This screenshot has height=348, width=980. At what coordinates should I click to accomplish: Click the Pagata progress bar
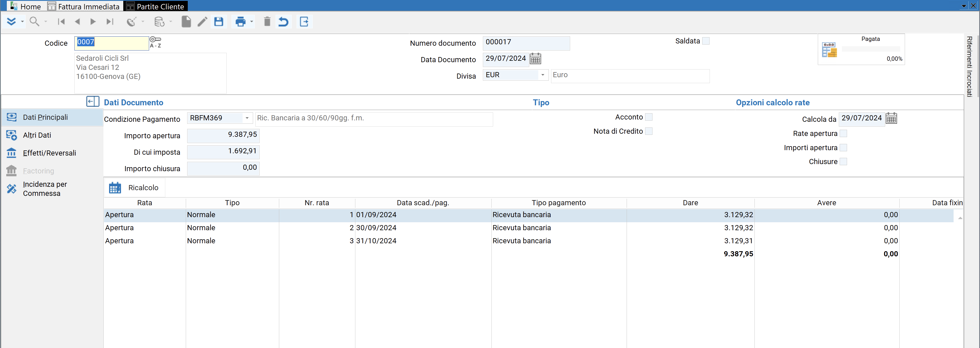click(871, 49)
